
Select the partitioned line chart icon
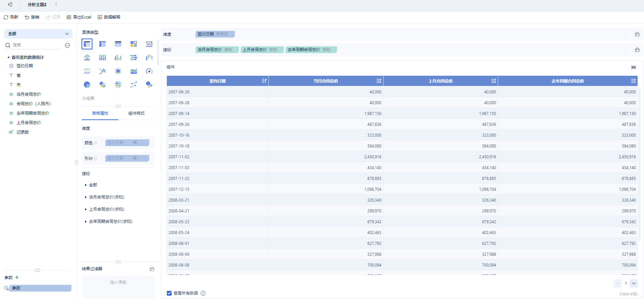click(x=87, y=71)
